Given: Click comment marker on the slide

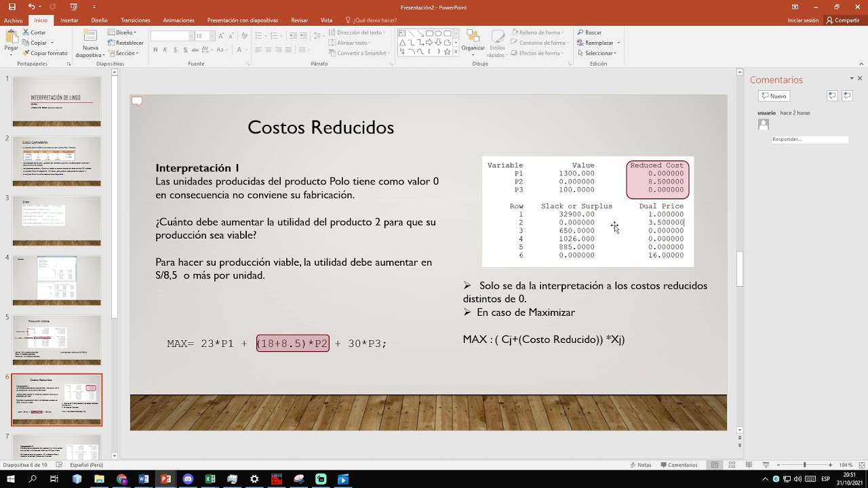Looking at the screenshot, I should [x=137, y=102].
